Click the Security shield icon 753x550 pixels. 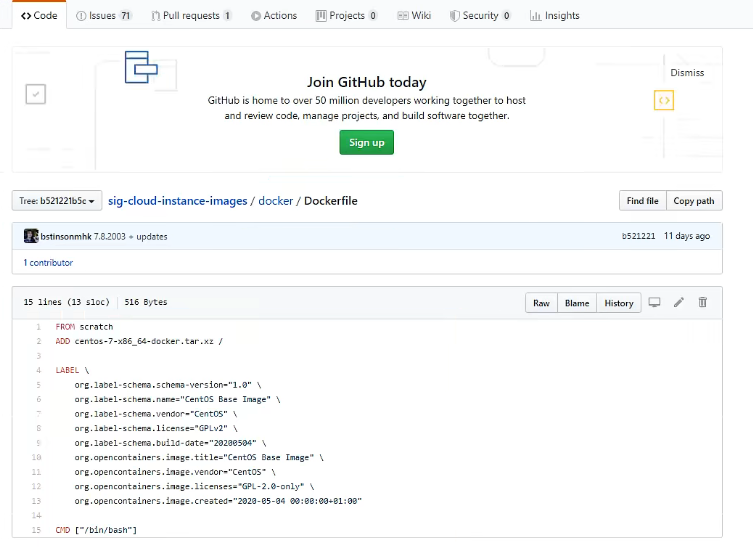coord(454,16)
